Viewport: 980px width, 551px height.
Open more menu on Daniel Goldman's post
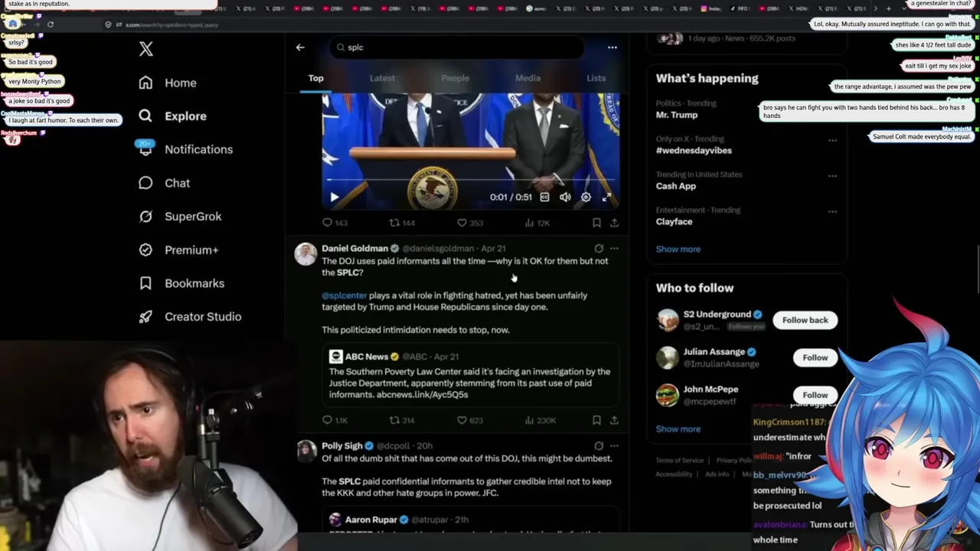[614, 249]
